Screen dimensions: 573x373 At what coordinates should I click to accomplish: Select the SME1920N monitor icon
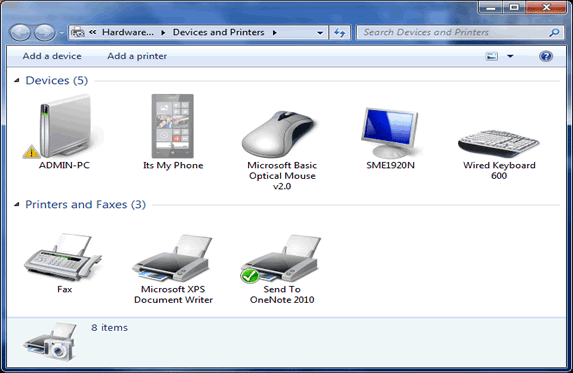coord(390,133)
